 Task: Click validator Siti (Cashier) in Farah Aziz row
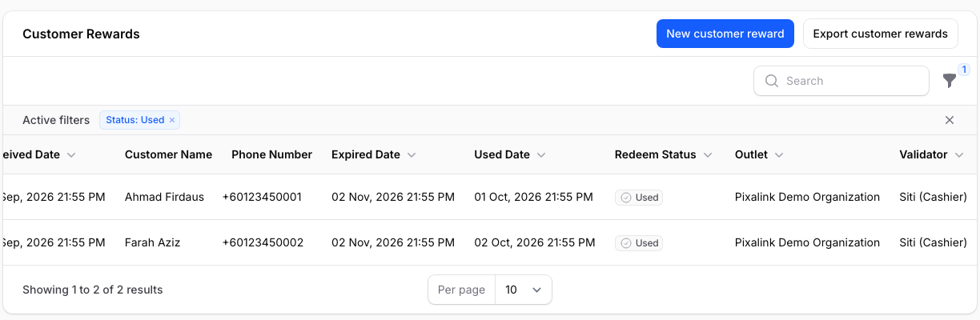[933, 242]
